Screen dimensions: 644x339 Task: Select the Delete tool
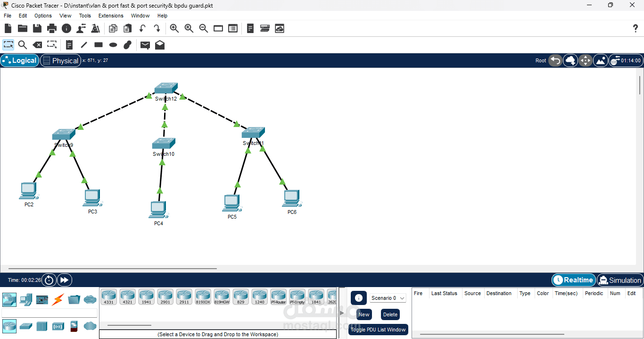[x=37, y=44]
